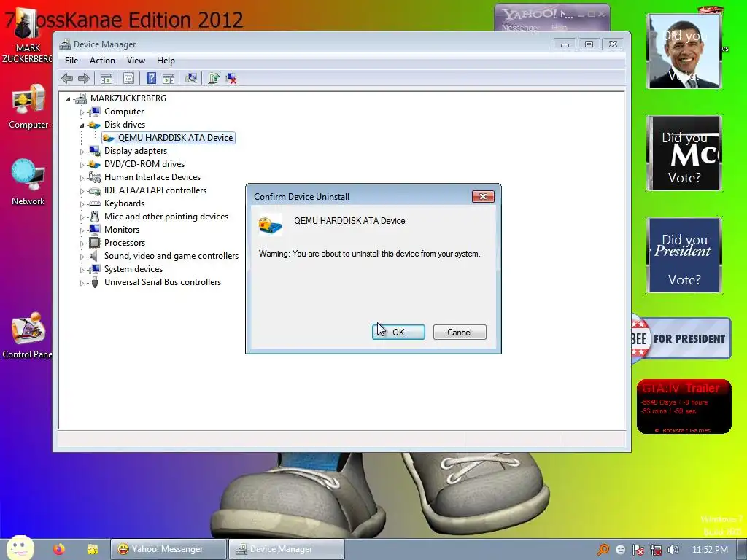Viewport: 747px width, 560px height.
Task: Collapse the Disk drives node
Action: [x=82, y=125]
